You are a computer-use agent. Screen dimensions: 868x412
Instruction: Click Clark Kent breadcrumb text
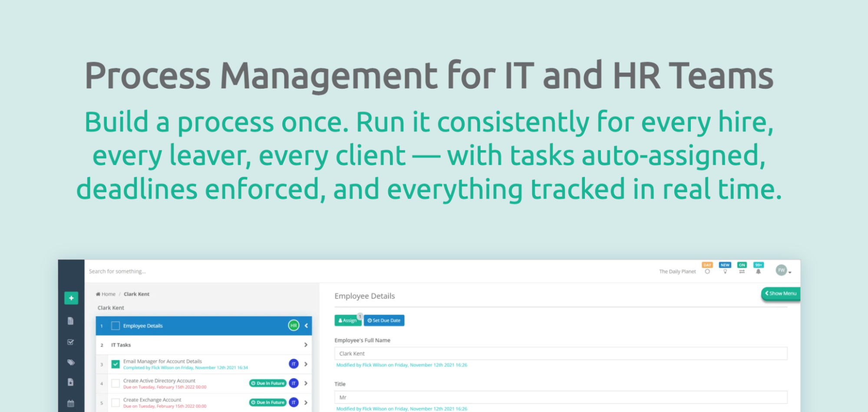pyautogui.click(x=136, y=294)
